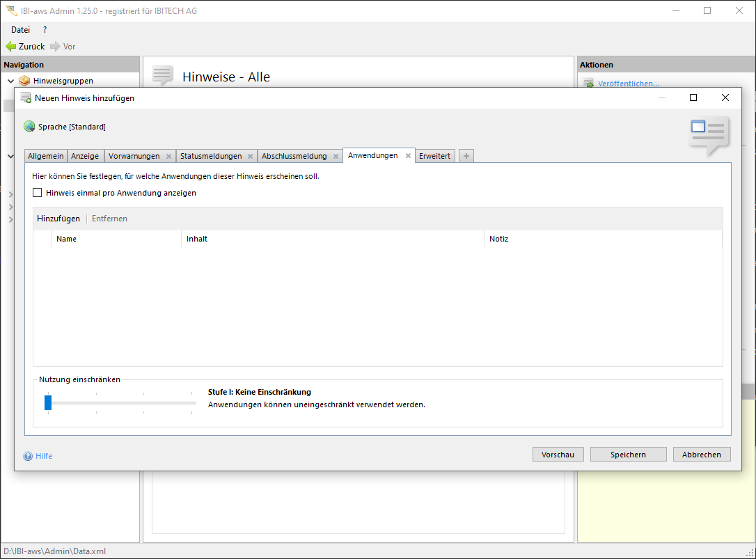The width and height of the screenshot is (756, 559).
Task: Switch to the Allgemein tab
Action: [45, 156]
